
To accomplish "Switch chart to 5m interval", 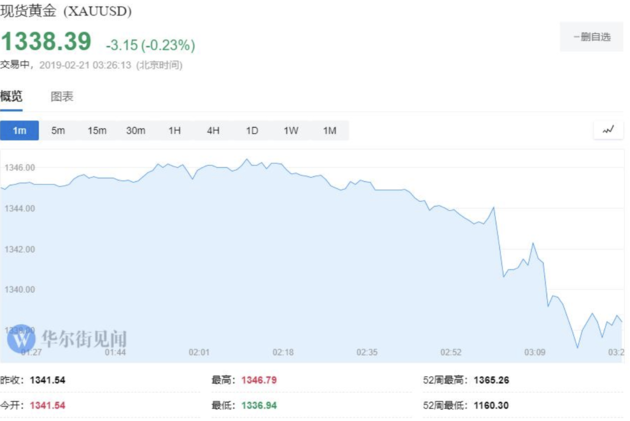I will (58, 131).
